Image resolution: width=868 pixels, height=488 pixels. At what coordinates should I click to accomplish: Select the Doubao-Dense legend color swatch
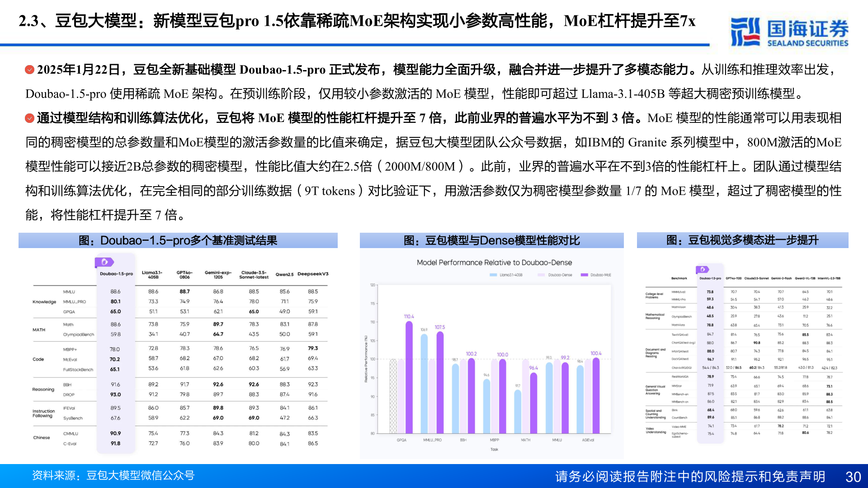(541, 275)
